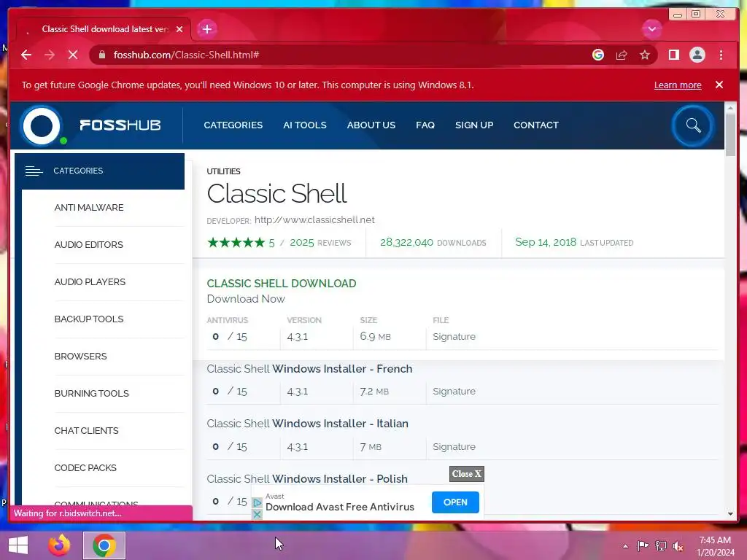This screenshot has height=560, width=747.
Task: Open Signature for the Italian installer
Action: (x=454, y=446)
